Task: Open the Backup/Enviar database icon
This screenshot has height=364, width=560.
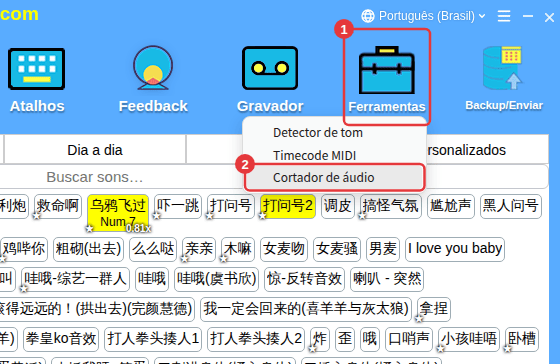Action: (503, 68)
